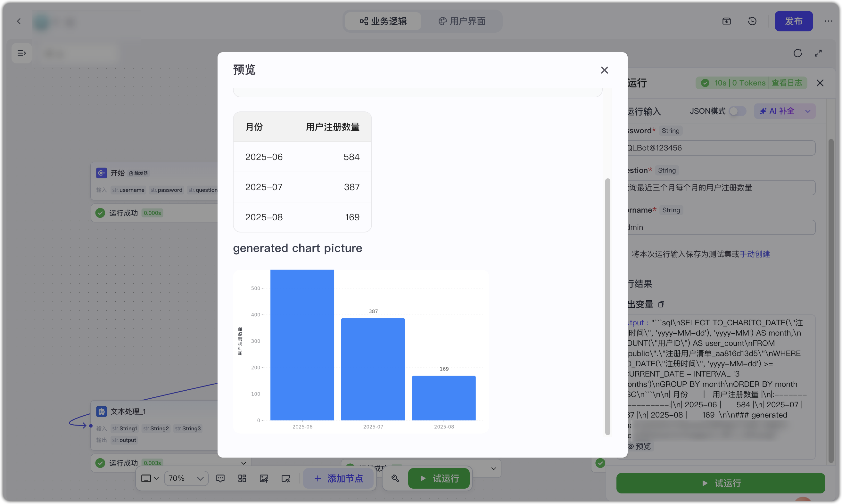Open the more options menu (three dots)

[x=829, y=21]
